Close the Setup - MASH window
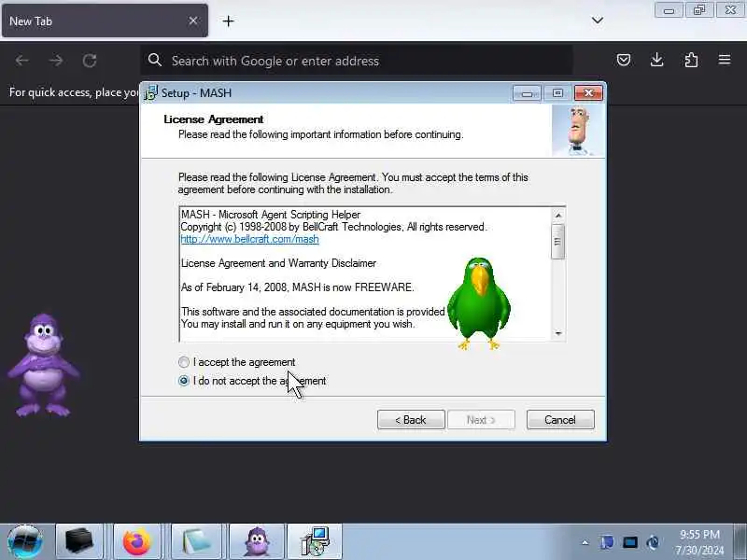 (589, 93)
